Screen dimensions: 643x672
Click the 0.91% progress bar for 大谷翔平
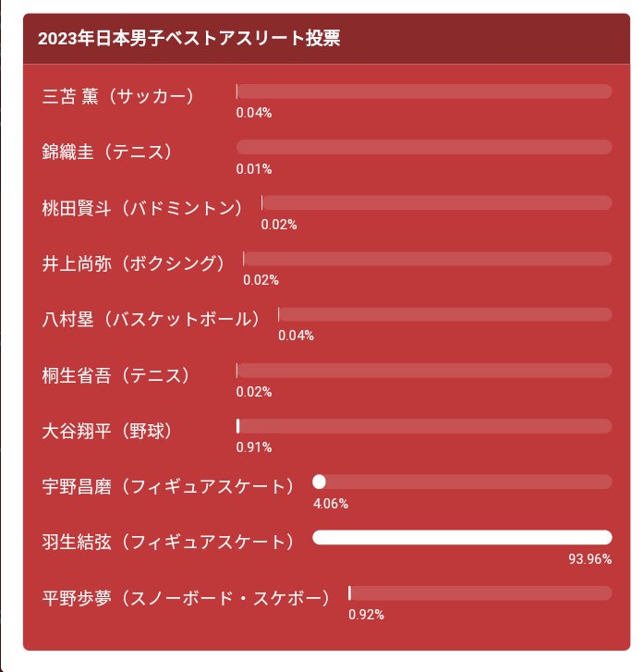(424, 426)
